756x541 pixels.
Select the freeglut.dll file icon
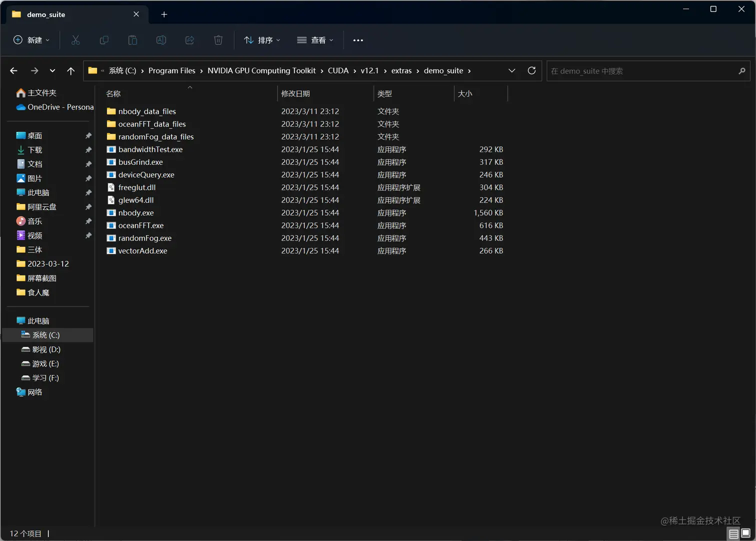click(111, 187)
